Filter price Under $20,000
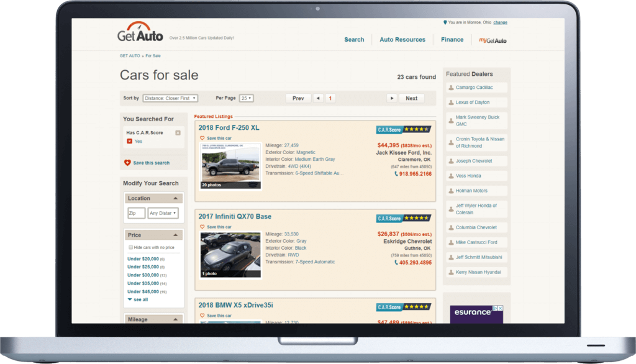 (x=143, y=259)
